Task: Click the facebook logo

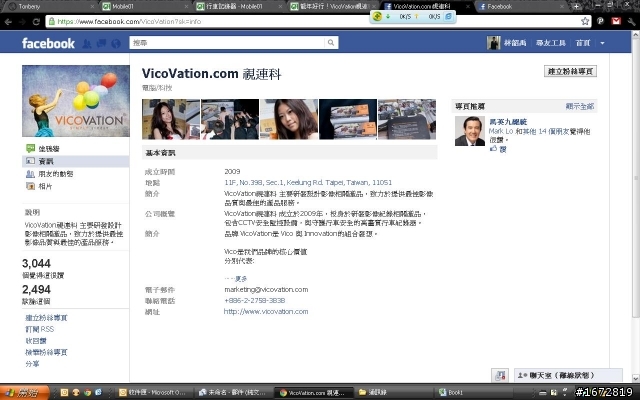Action: (x=48, y=43)
